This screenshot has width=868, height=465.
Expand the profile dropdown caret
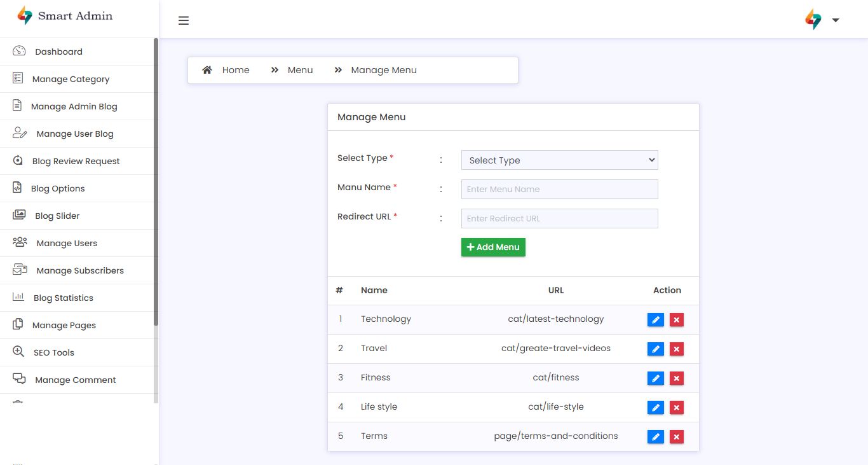tap(836, 20)
